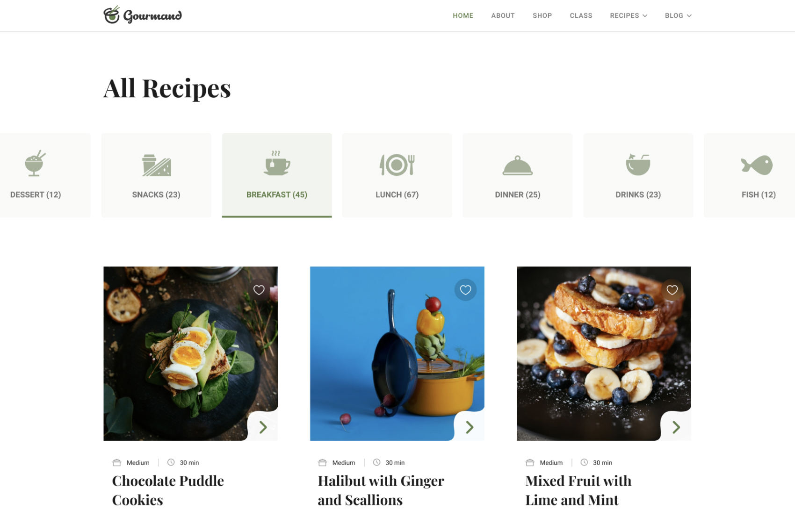Open Halibut with Ginger and Scallions title
Screen dimensions: 795x532
pos(381,490)
